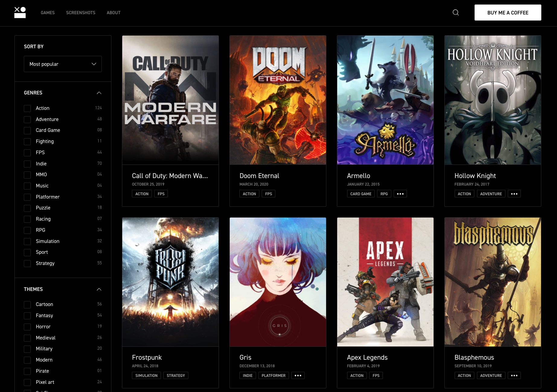Tick the Modern theme checkbox
Viewport: 557px width, 392px height.
coord(27,360)
